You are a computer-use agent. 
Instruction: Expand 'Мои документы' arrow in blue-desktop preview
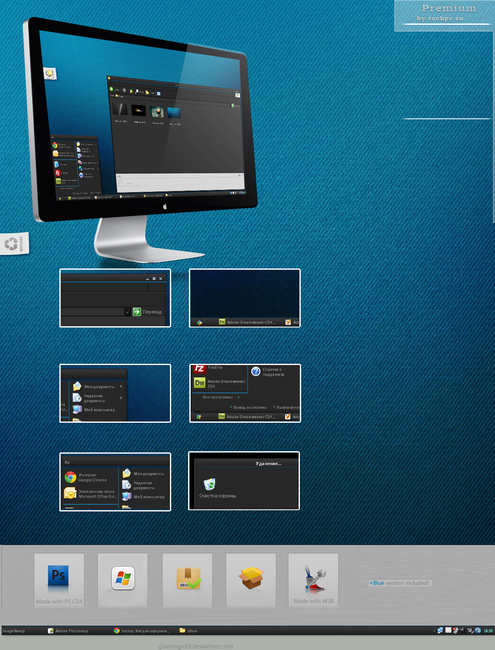click(x=121, y=386)
